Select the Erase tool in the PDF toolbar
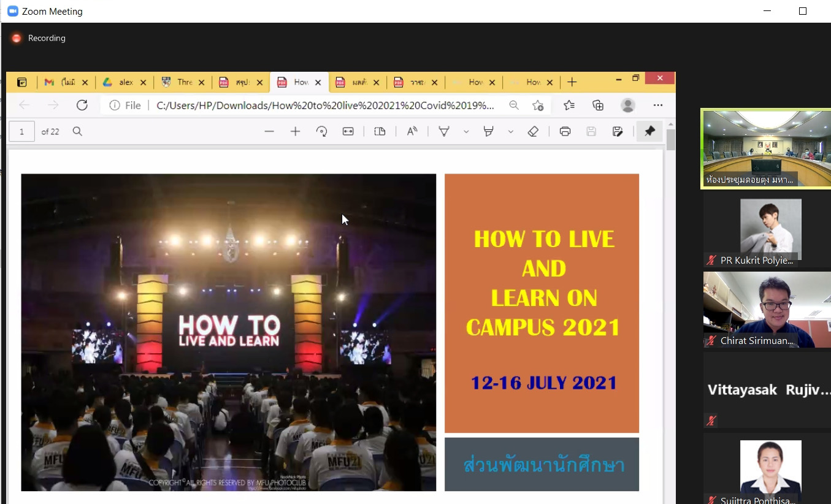The width and height of the screenshot is (831, 504). point(533,131)
